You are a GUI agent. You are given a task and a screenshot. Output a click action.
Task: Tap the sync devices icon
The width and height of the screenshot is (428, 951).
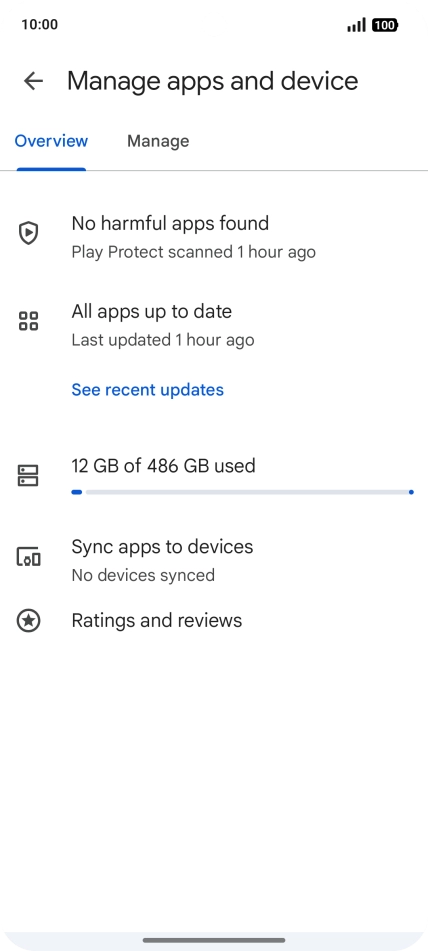click(x=28, y=556)
